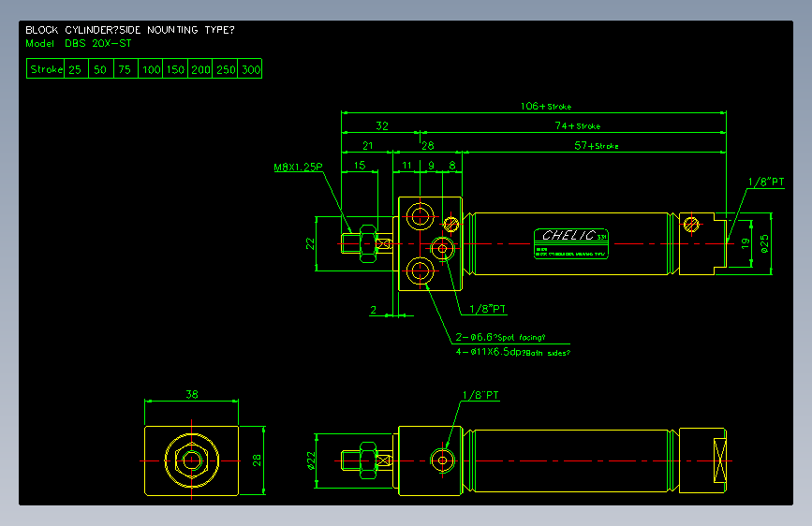The height and width of the screenshot is (526, 812).
Task: Select the 4-Ø11X6.5dp Both sides note
Action: point(512,352)
